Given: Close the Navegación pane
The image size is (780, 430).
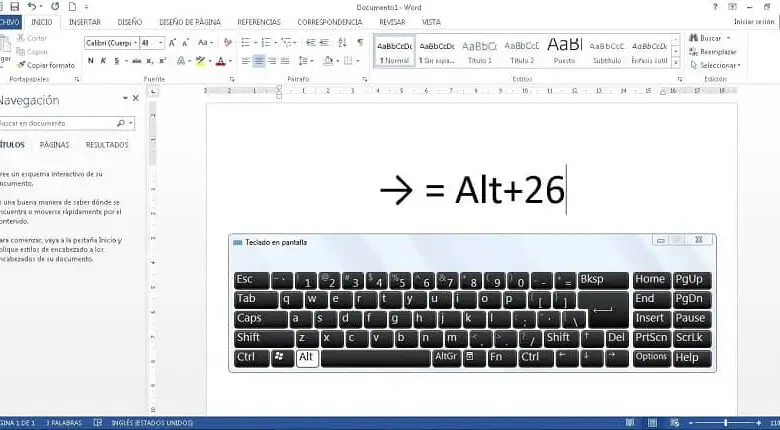Looking at the screenshot, I should coord(135,98).
